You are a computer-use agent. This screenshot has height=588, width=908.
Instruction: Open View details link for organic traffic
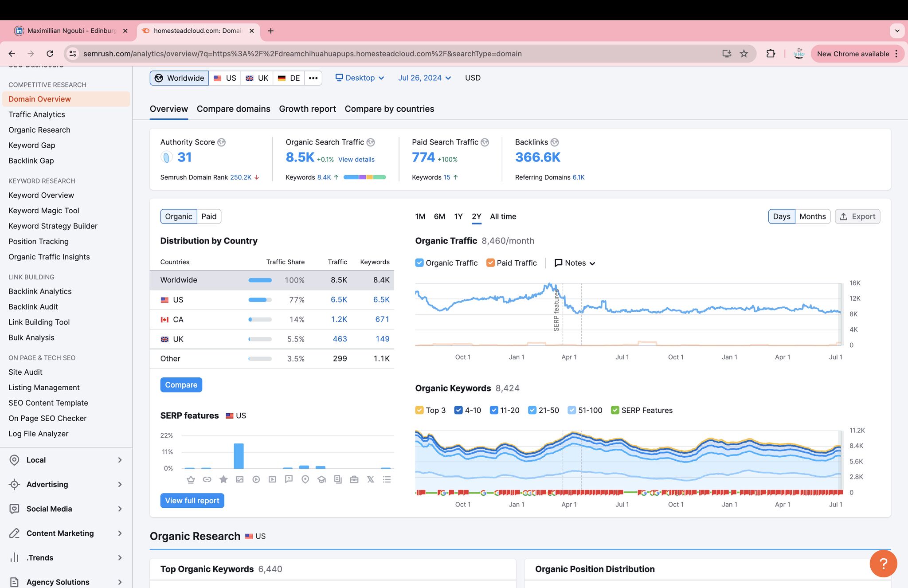coord(356,159)
